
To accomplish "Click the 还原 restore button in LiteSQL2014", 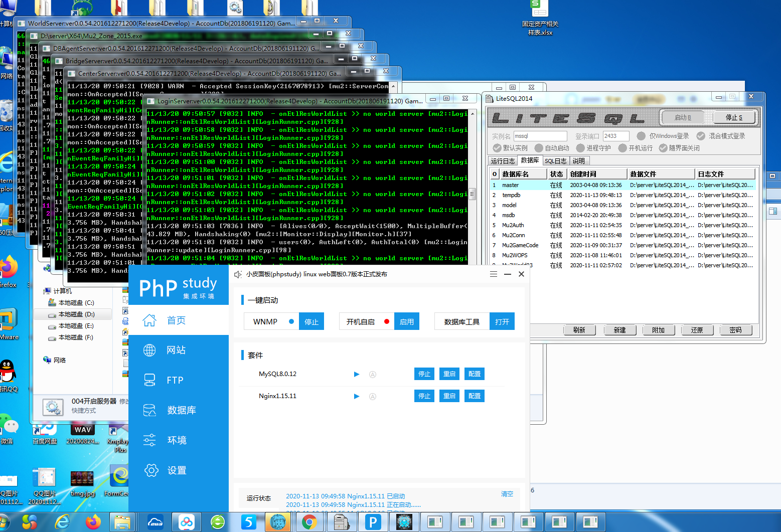I will click(697, 330).
